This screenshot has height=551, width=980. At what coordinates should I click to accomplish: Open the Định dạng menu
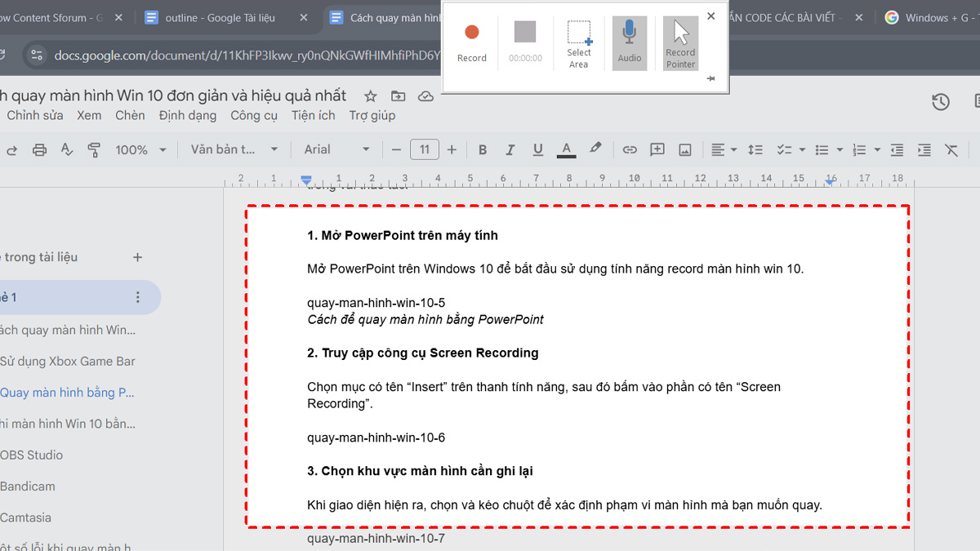click(x=188, y=116)
